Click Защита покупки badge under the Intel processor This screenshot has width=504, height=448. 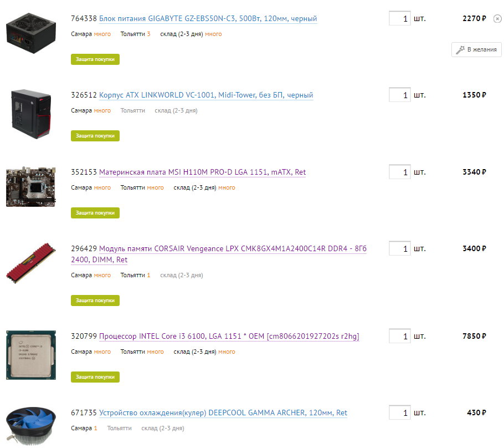tap(95, 377)
